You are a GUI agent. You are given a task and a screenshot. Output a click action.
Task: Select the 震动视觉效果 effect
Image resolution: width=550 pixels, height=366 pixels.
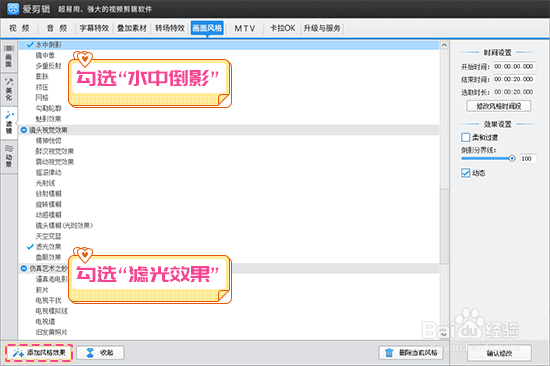(55, 162)
